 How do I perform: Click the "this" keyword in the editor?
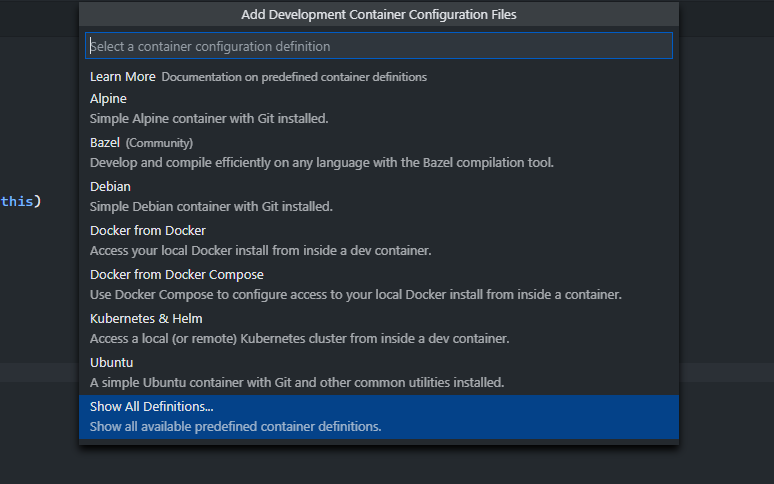[x=16, y=201]
